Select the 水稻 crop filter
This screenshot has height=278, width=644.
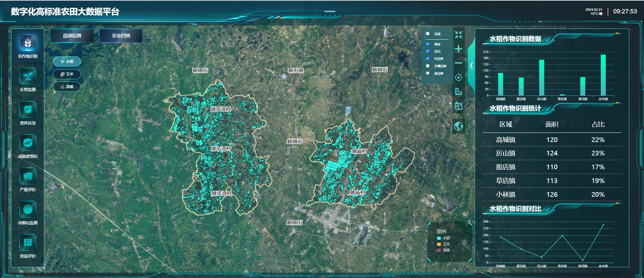(67, 61)
